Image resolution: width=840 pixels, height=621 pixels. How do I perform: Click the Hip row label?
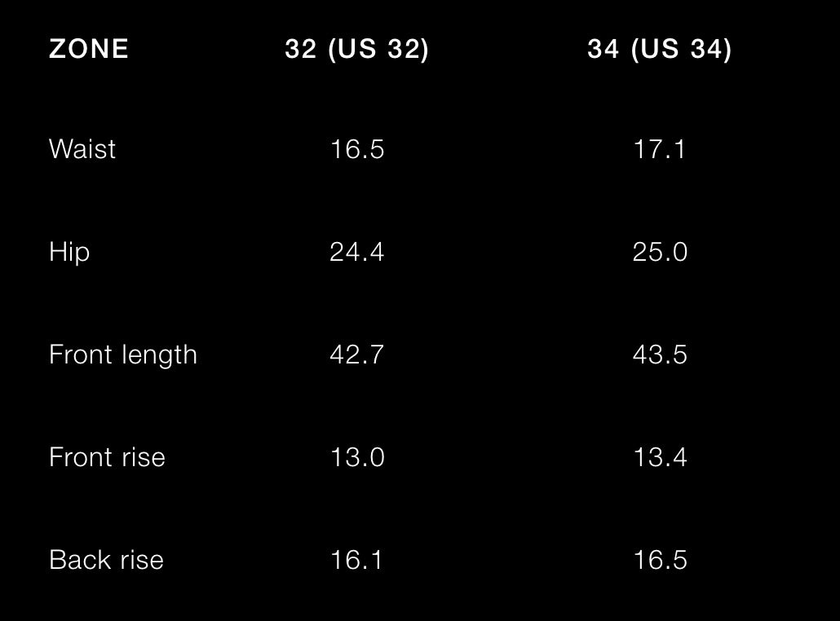[x=69, y=252]
